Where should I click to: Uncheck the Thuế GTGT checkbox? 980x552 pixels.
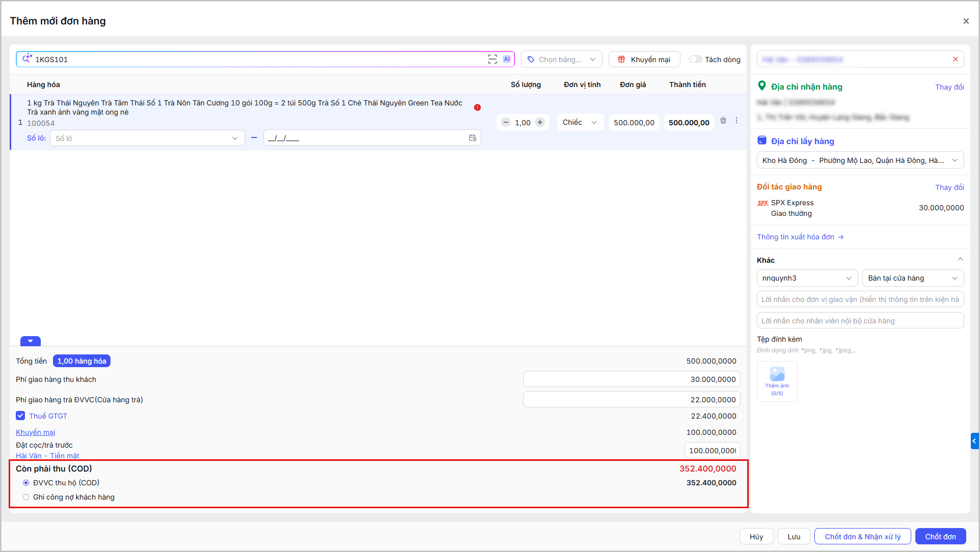(x=20, y=416)
